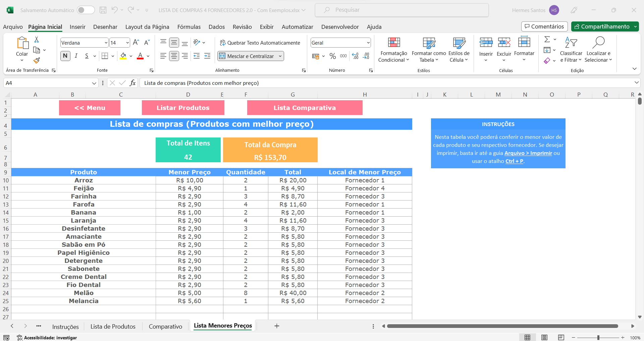Viewport: 644px width, 341px height.
Task: Click the Listar Produtos button
Action: [183, 108]
